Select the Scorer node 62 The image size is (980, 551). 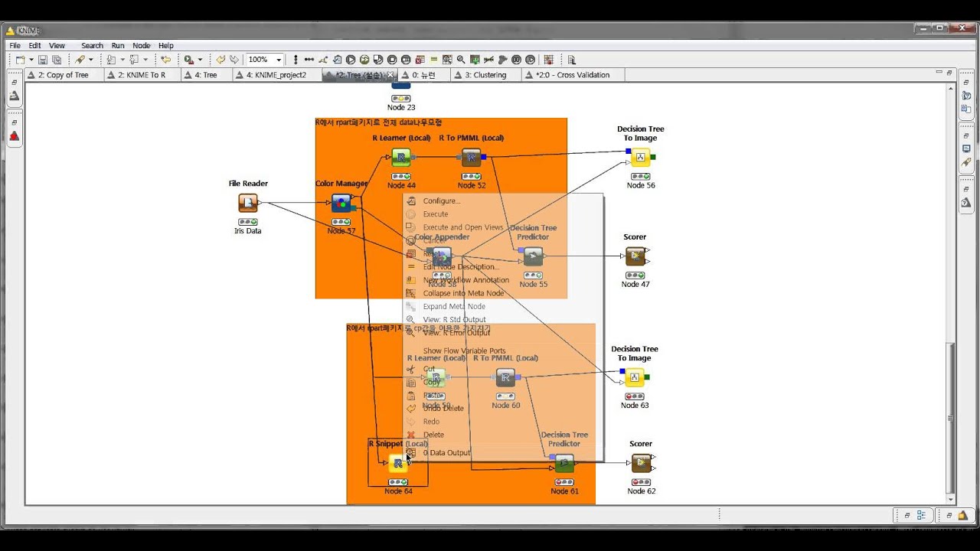[641, 463]
